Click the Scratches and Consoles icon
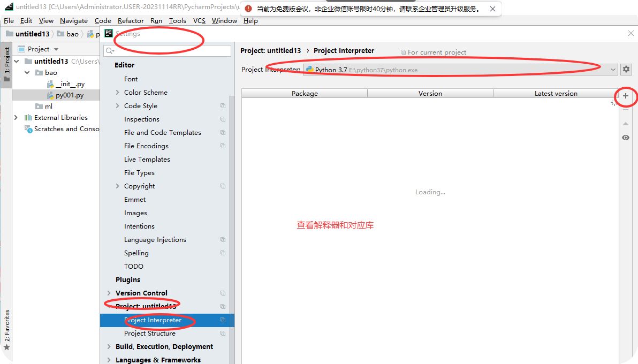Viewport: 638px width, 364px height. tap(28, 129)
